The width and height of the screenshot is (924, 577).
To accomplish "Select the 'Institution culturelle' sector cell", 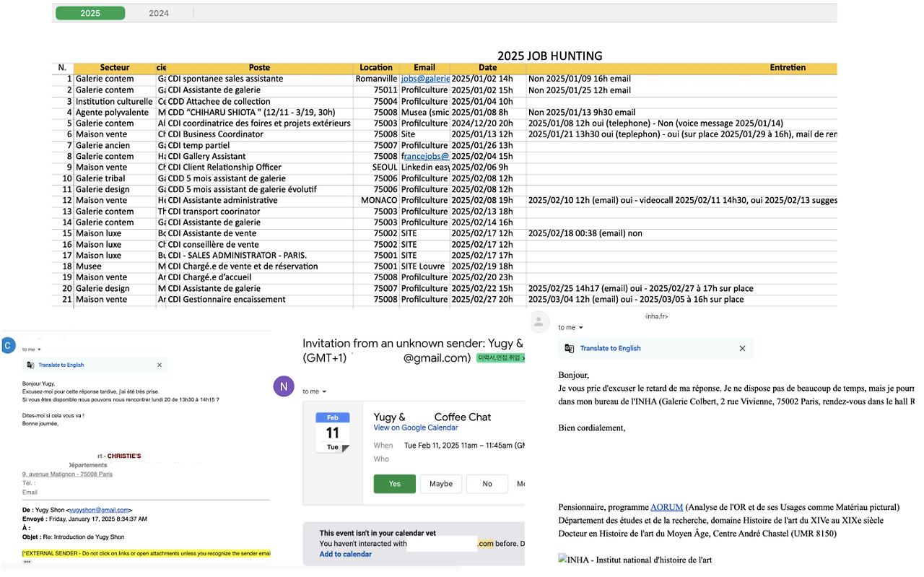I will pyautogui.click(x=115, y=101).
